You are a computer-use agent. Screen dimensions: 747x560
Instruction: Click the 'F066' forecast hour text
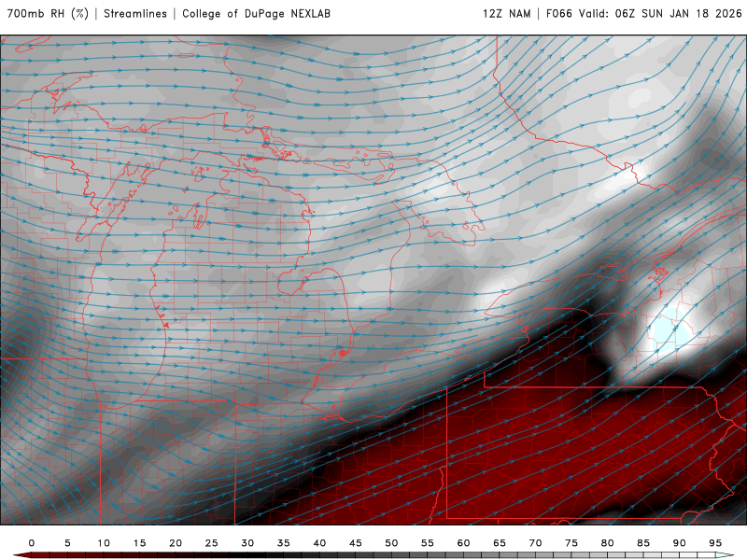point(559,14)
